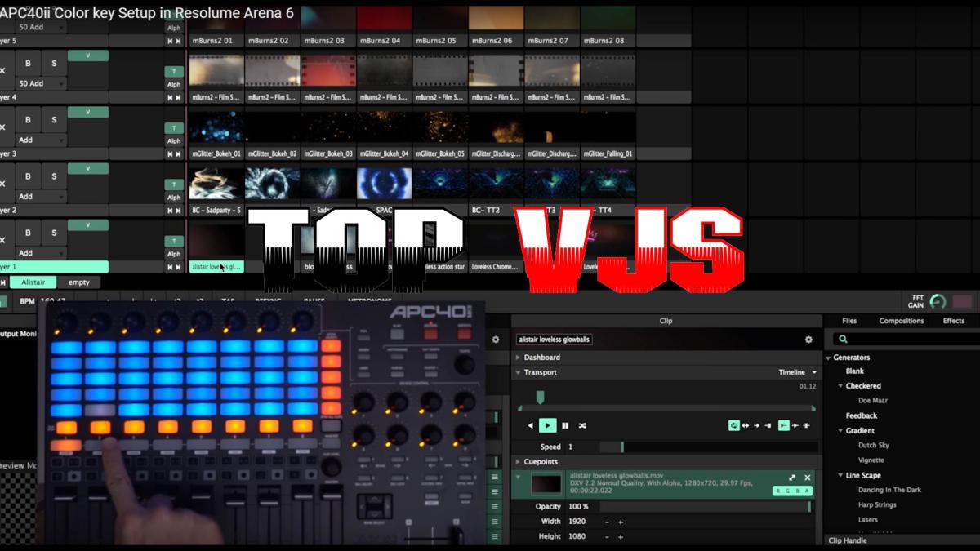Jump to previous clip in Layer 3
This screenshot has width=980, height=551.
(x=171, y=153)
